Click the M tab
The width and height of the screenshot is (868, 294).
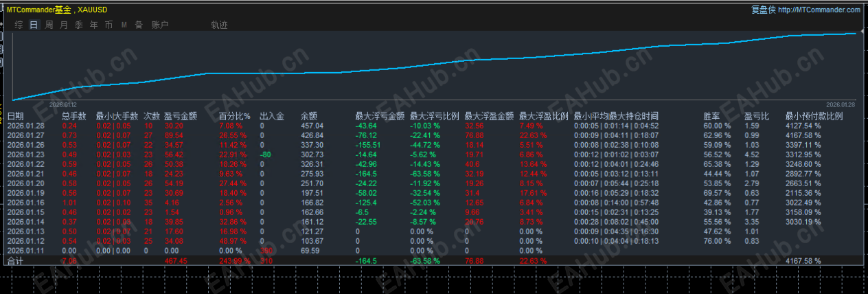click(x=124, y=25)
